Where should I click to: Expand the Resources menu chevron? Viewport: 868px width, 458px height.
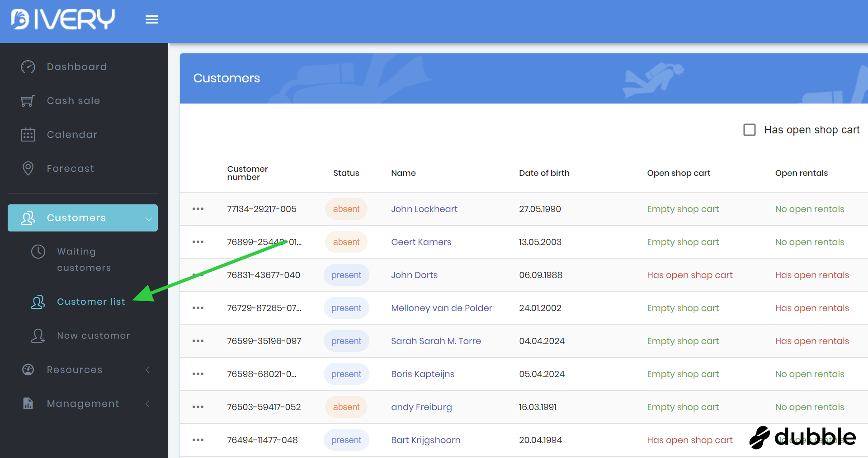(147, 370)
